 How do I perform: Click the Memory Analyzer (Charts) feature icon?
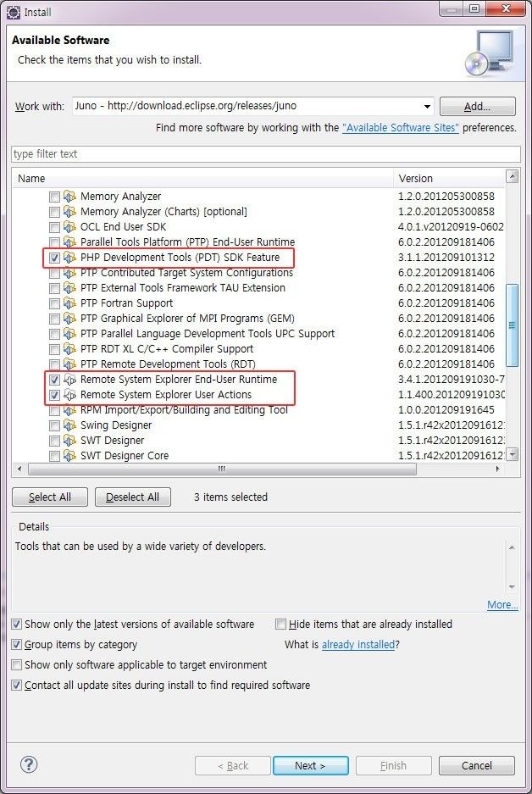click(x=69, y=212)
